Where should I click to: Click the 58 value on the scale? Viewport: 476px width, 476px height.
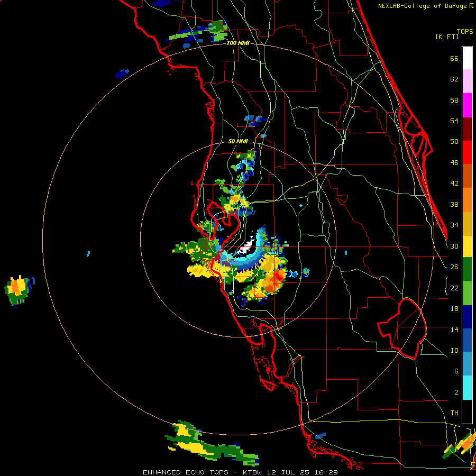454,100
